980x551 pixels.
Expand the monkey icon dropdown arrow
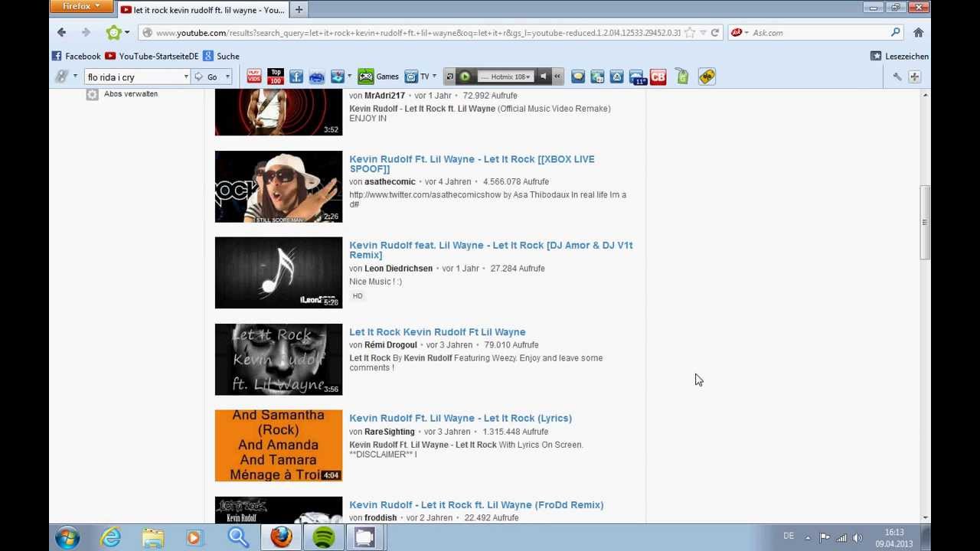(x=127, y=32)
